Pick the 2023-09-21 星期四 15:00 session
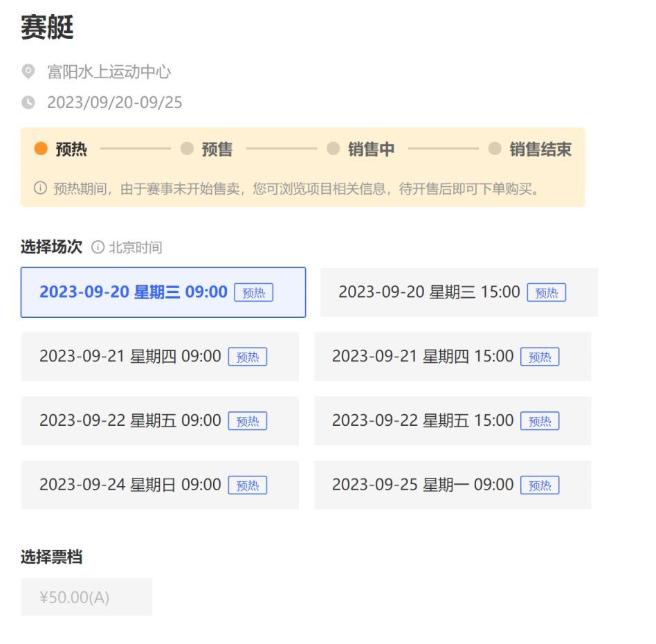Viewport: 656px width, 644px height. (x=453, y=357)
